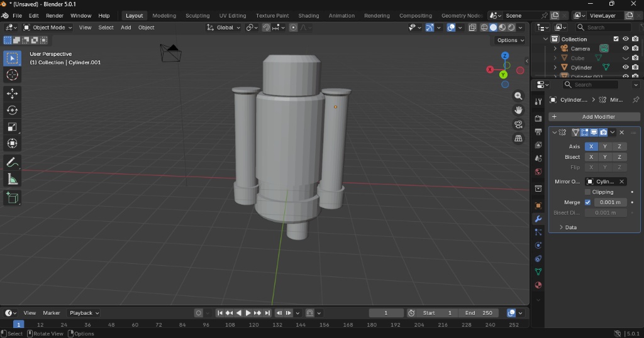
Task: Expand the Data subpanel
Action: (570, 227)
